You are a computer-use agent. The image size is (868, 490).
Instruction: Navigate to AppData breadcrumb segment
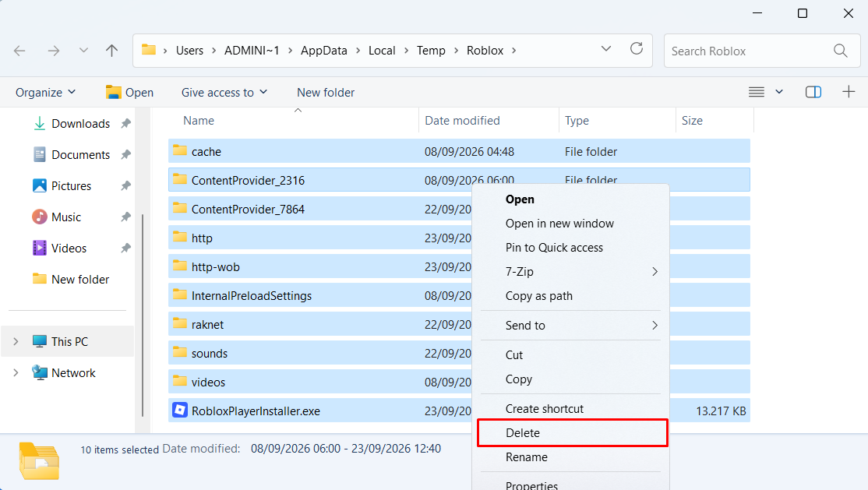coord(324,51)
